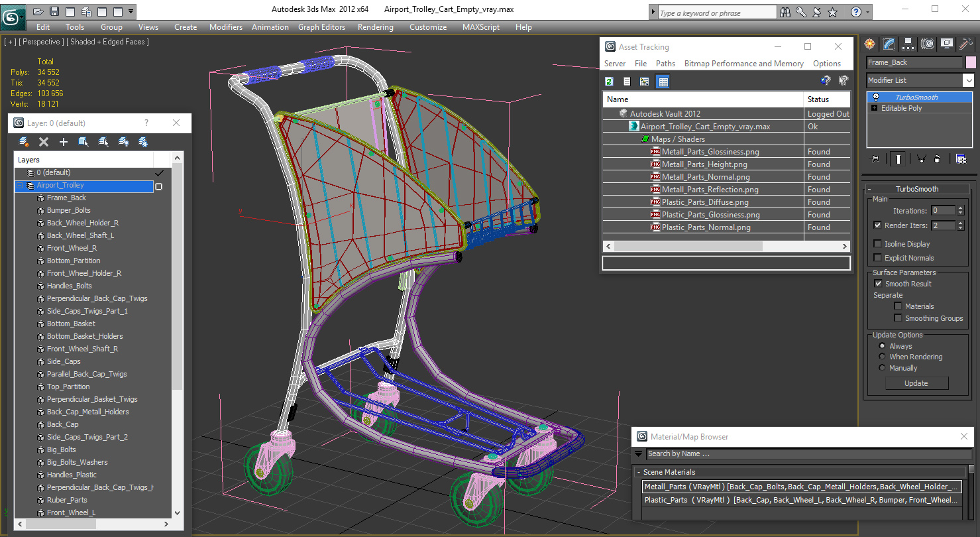Open the Graph Editors menu
This screenshot has width=980, height=537.
(321, 27)
